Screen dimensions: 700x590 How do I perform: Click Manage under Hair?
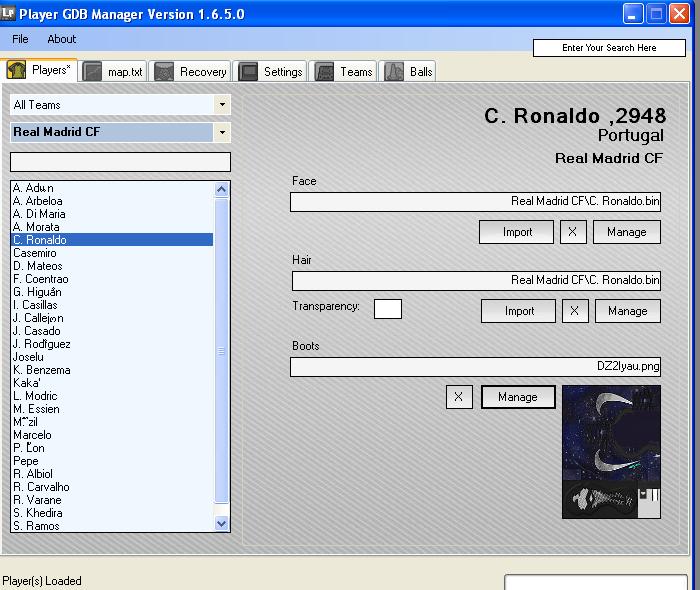coord(628,311)
